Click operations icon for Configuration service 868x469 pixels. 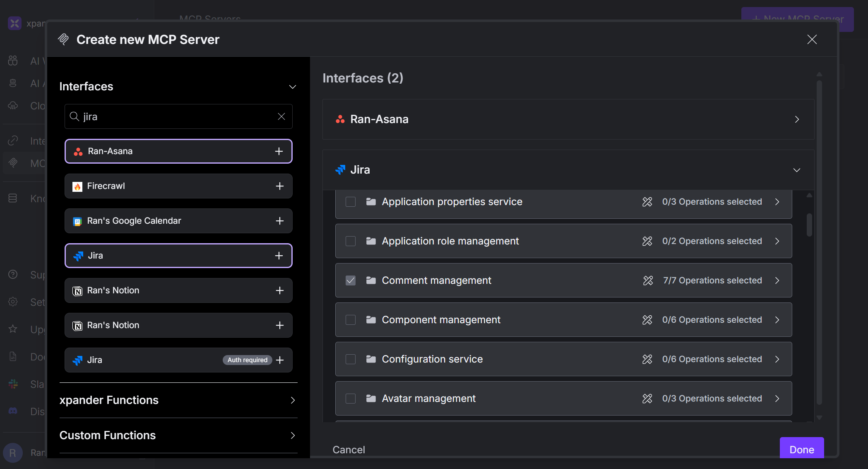[647, 359]
